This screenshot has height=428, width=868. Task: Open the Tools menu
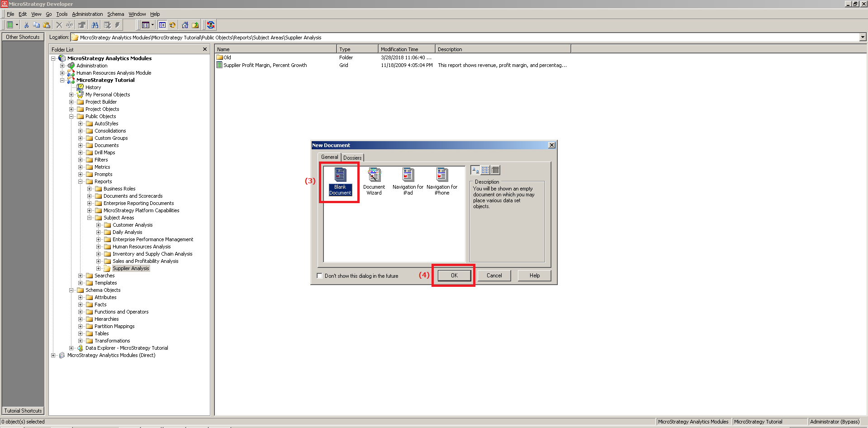(62, 14)
